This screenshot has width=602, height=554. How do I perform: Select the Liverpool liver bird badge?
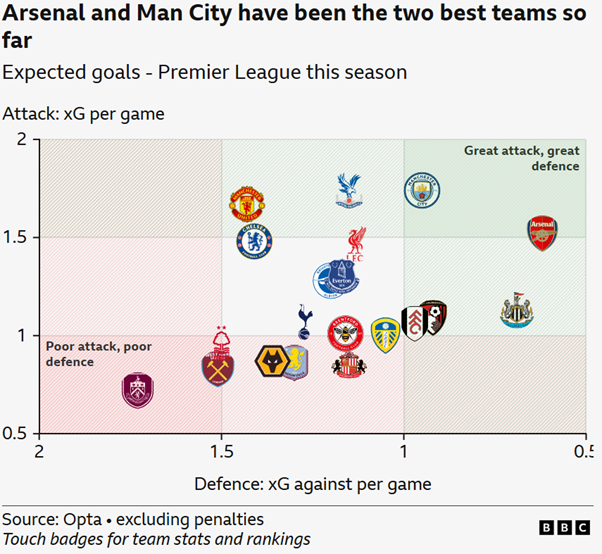[x=356, y=245]
